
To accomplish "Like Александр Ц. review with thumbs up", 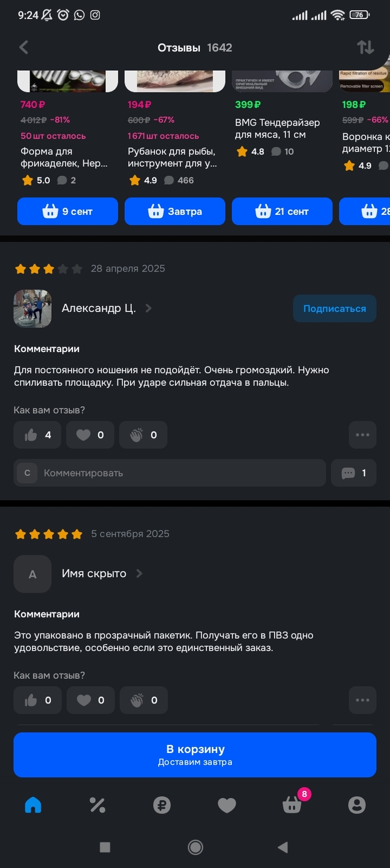I will point(37,435).
